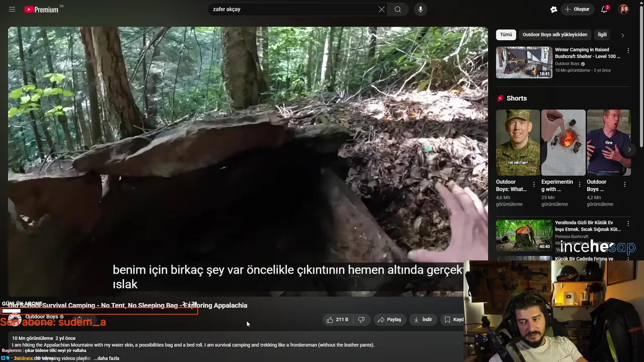Image resolution: width=644 pixels, height=362 pixels.
Task: Show next Shorts with arrow
Action: (x=629, y=149)
